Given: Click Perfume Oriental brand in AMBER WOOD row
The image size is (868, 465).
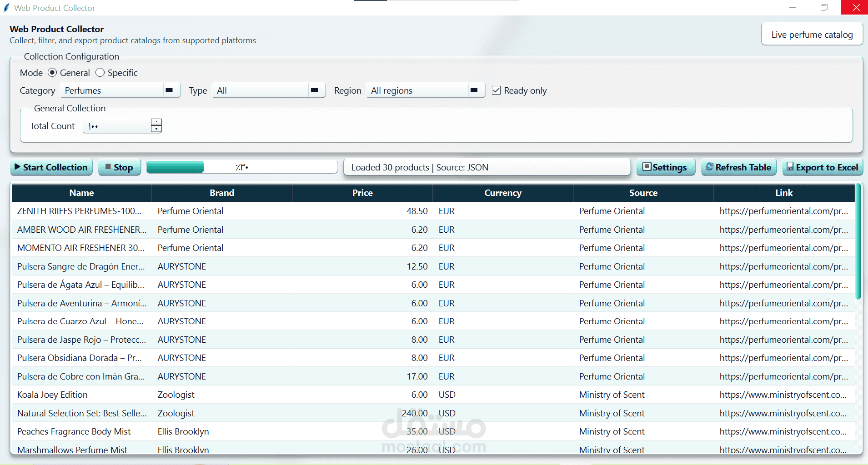Looking at the screenshot, I should 191,230.
